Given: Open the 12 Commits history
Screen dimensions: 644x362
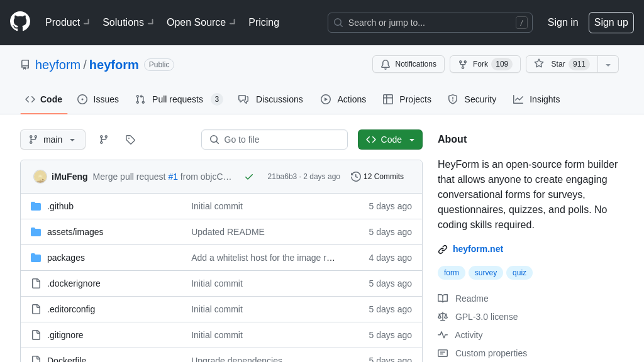Looking at the screenshot, I should 377,177.
